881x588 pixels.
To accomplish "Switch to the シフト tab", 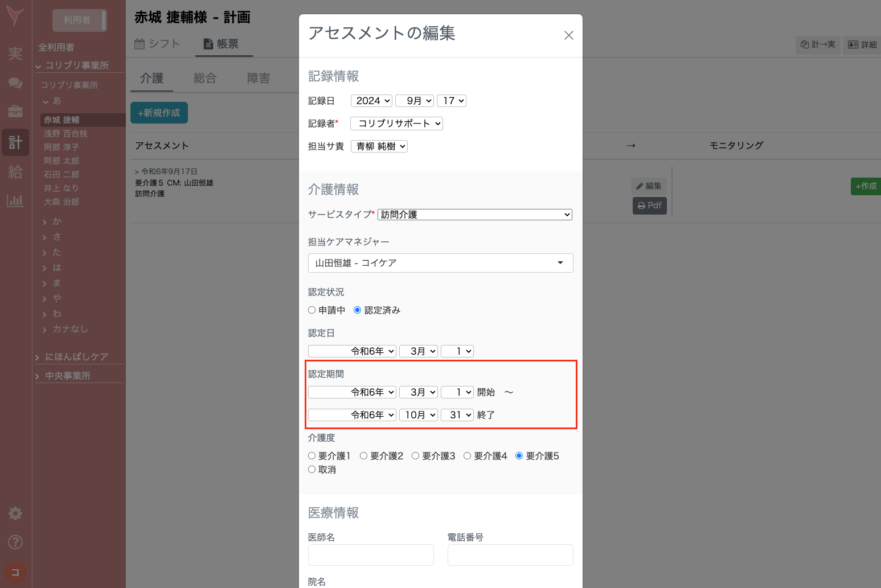I will tap(158, 43).
